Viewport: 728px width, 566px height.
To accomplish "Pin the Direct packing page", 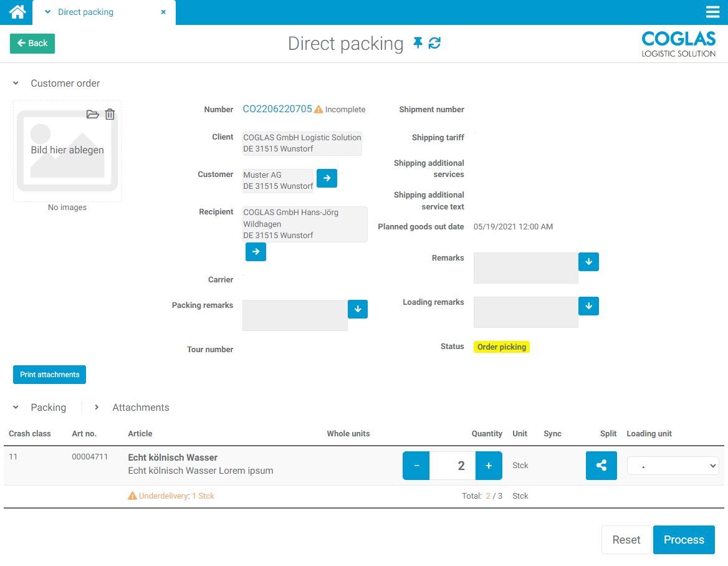I will (x=418, y=43).
